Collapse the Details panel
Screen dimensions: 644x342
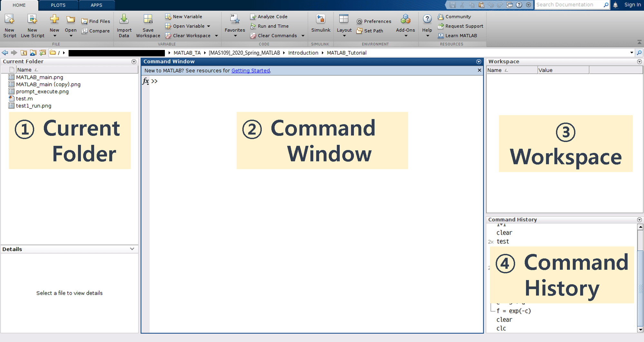coord(132,249)
